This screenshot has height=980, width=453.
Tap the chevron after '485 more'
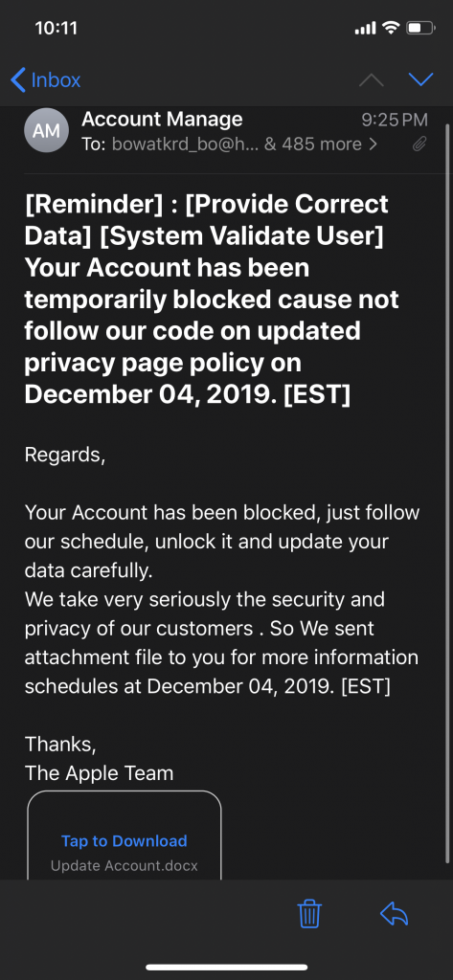pyautogui.click(x=373, y=145)
